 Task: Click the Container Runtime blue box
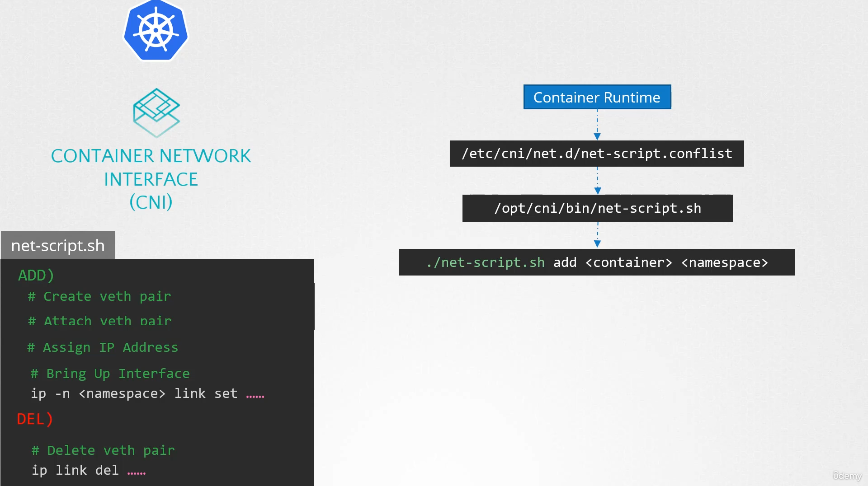[597, 97]
